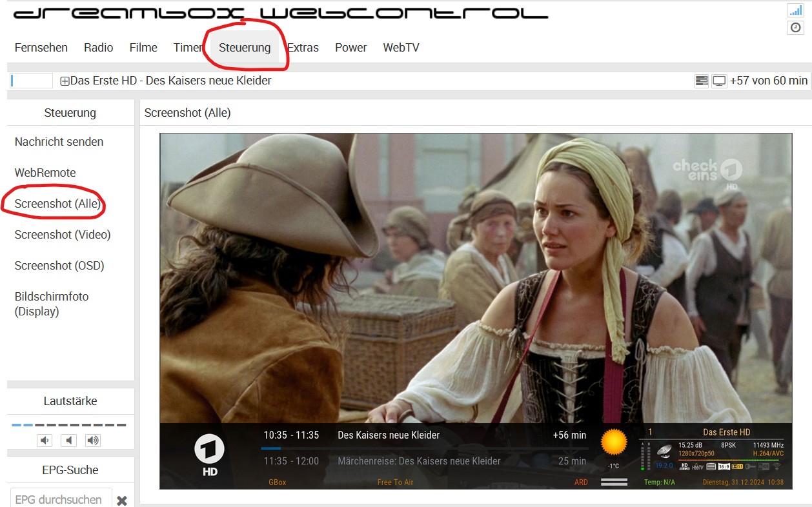Open the Power menu

pos(350,48)
